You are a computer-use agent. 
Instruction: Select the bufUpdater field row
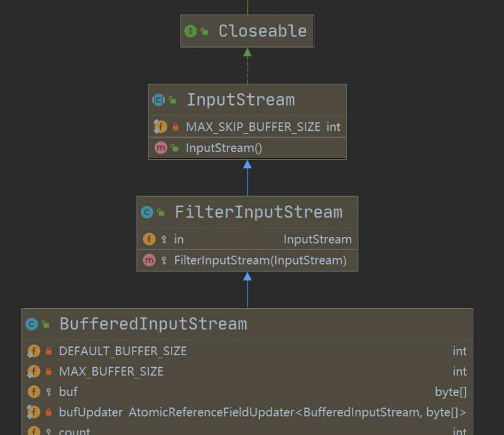tap(247, 412)
